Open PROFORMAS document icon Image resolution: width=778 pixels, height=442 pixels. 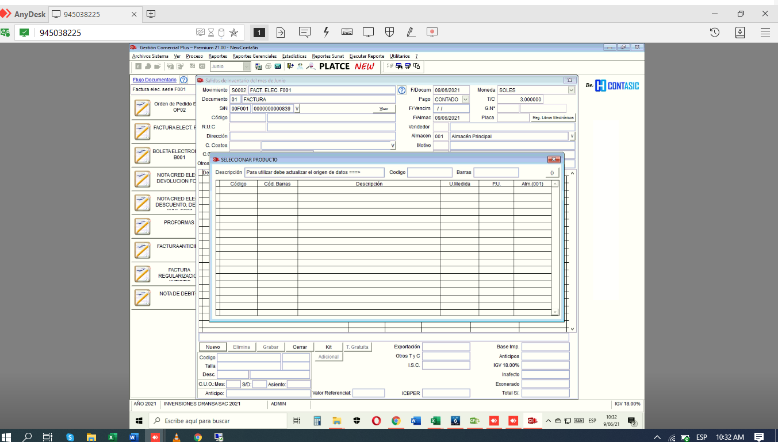[142, 227]
